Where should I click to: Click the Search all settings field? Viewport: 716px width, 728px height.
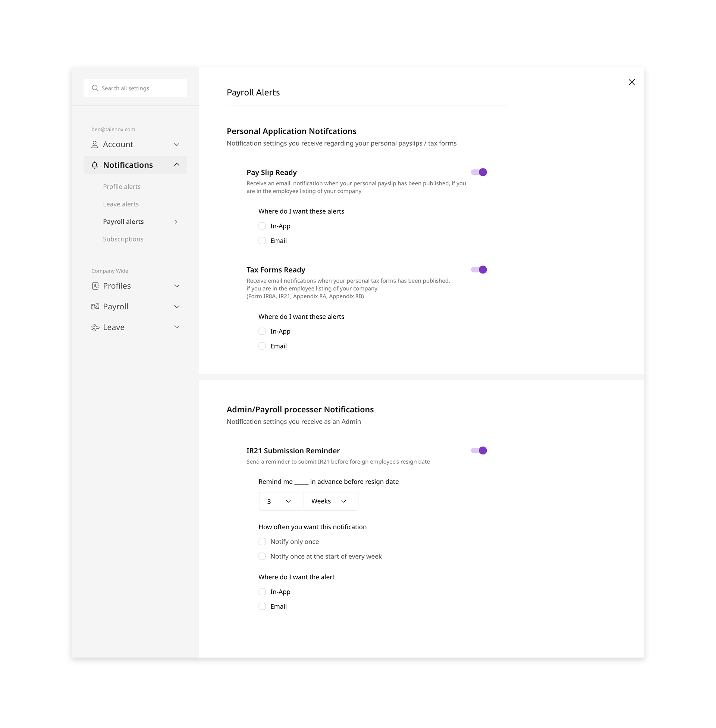(139, 88)
